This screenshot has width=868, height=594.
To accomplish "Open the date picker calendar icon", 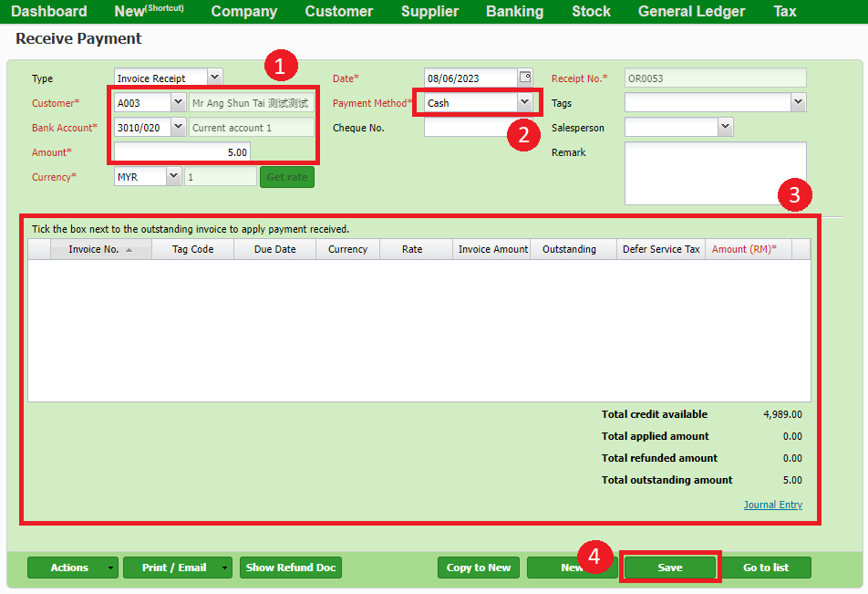I will (x=525, y=78).
